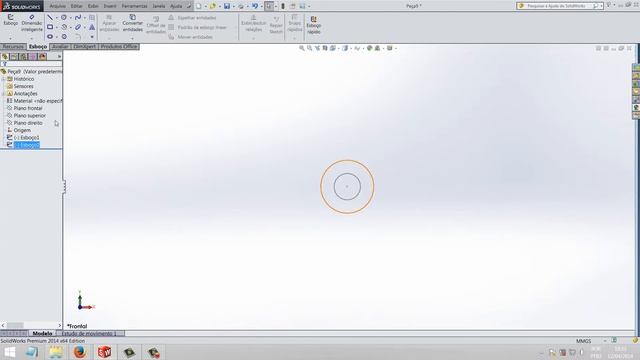Click the Converter entidades tool

(133, 23)
